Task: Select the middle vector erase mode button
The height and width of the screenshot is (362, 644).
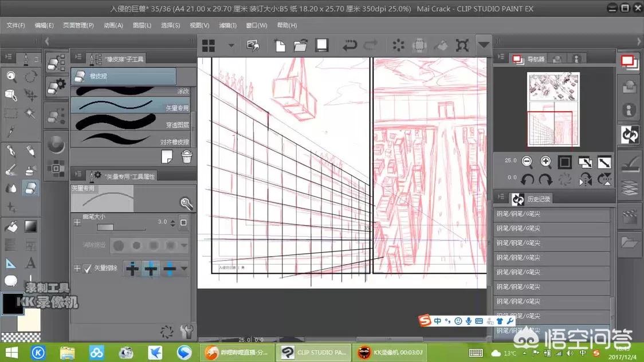Action: 151,269
